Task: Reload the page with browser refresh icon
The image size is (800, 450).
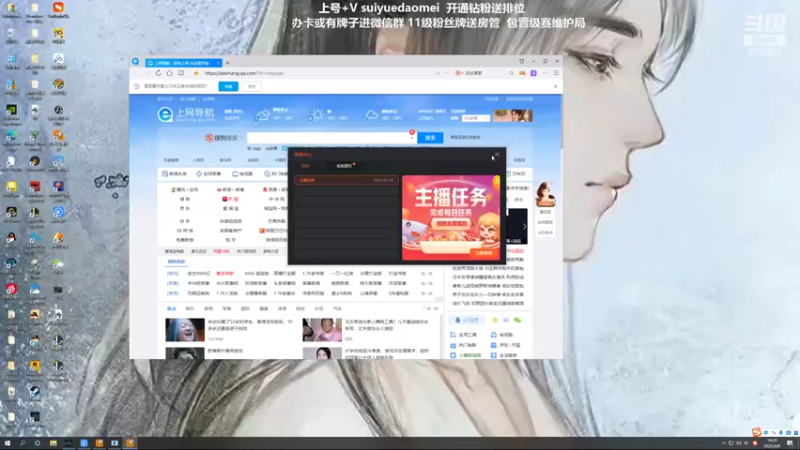Action: (x=158, y=73)
